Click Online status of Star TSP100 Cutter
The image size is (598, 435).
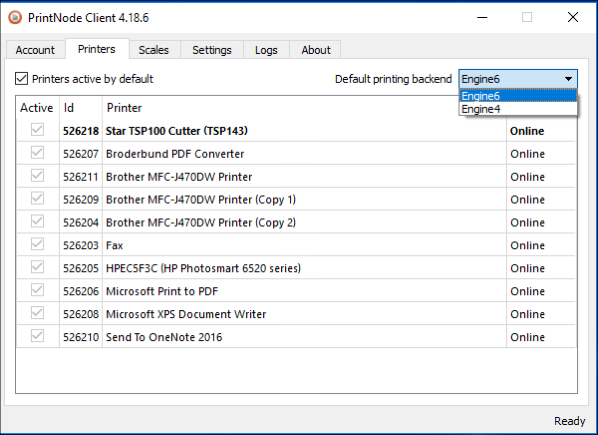pyautogui.click(x=527, y=131)
